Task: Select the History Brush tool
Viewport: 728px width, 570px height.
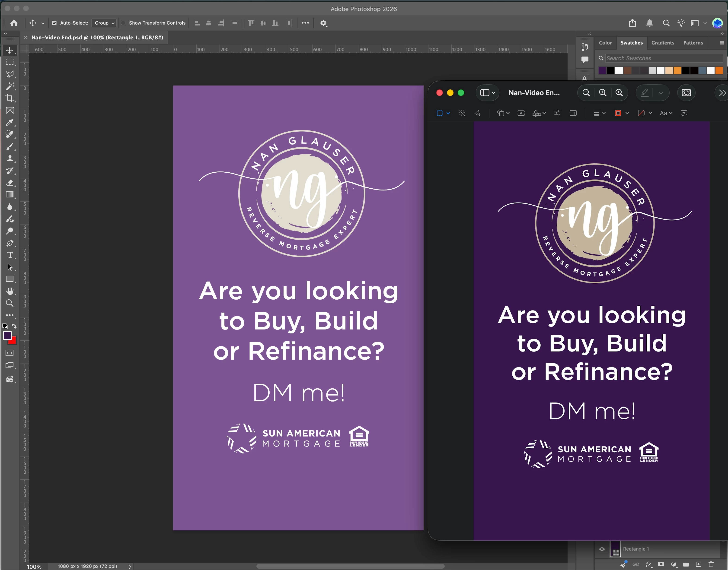Action: pos(10,171)
